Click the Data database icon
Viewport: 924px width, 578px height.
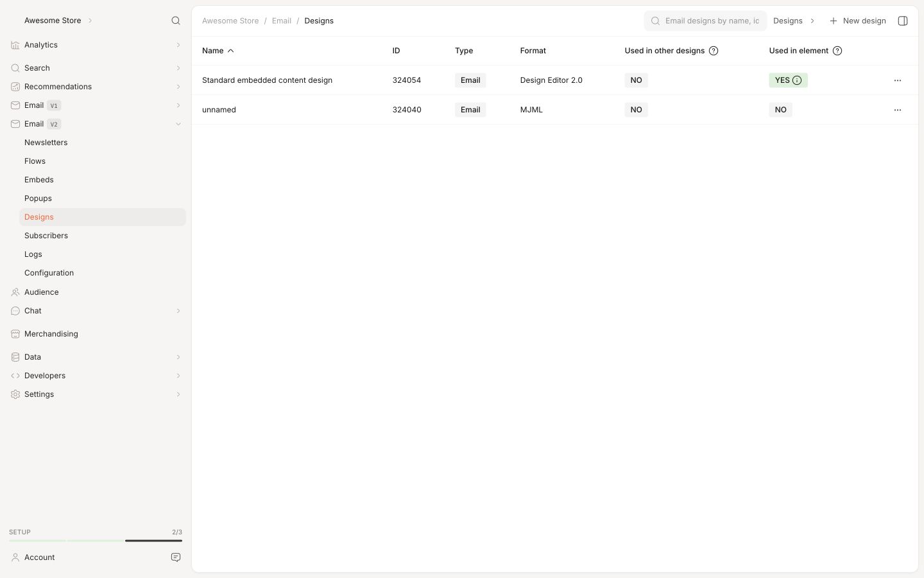[x=15, y=357]
